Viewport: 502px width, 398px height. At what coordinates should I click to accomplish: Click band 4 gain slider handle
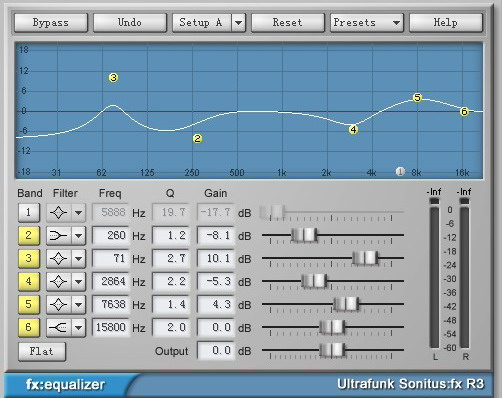(x=314, y=281)
